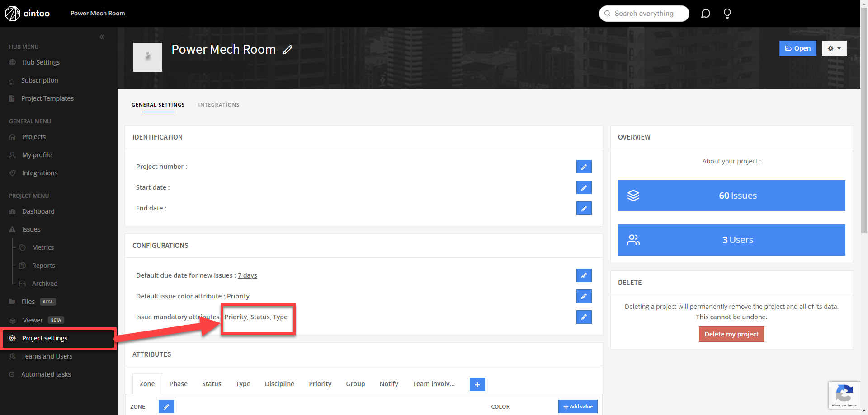Select the General Settings tab

(158, 105)
